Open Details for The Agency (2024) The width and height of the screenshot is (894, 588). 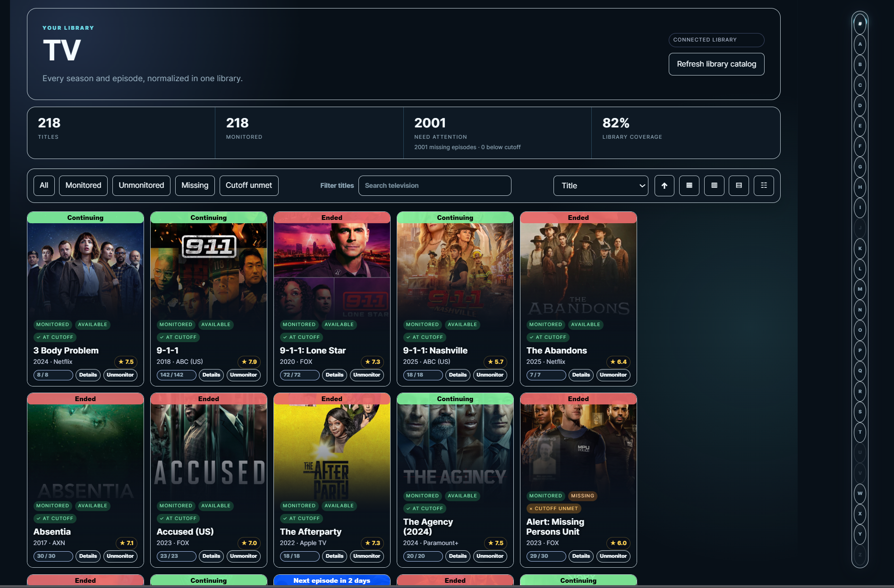coord(458,556)
